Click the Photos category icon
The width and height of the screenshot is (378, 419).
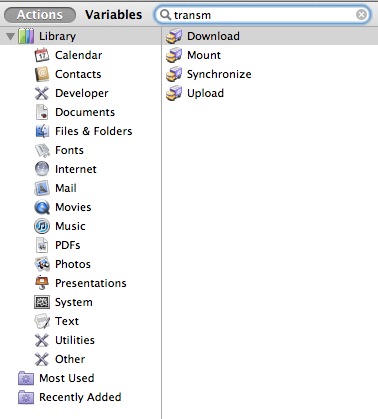coord(42,264)
